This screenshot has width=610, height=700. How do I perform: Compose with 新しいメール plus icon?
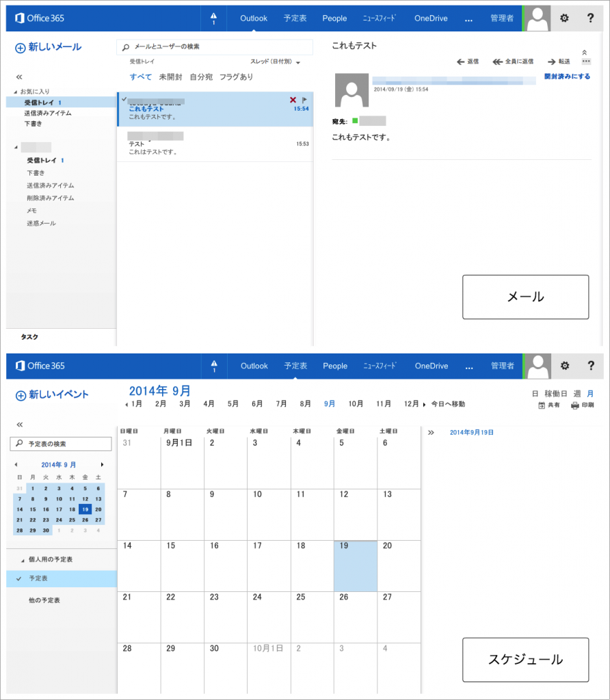(x=20, y=48)
